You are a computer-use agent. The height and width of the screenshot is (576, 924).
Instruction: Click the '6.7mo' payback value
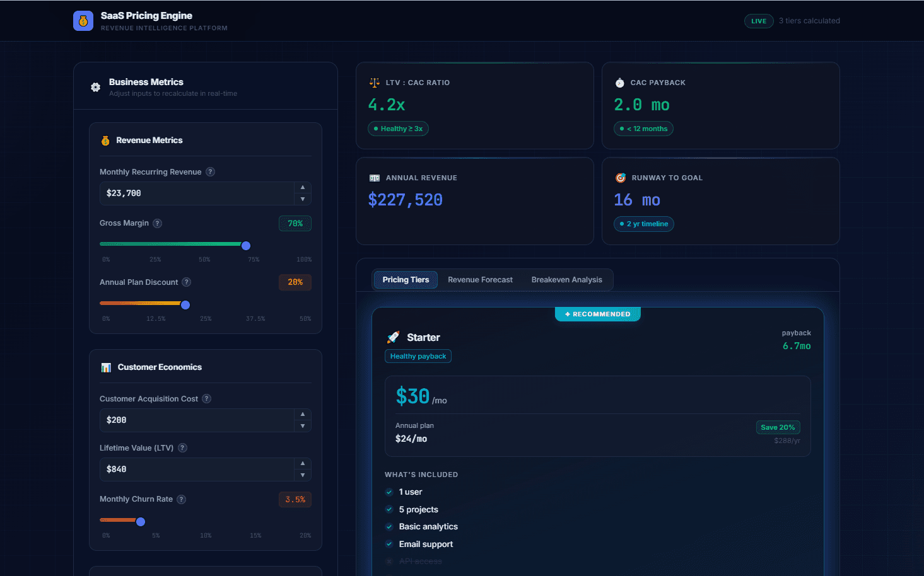(x=797, y=346)
